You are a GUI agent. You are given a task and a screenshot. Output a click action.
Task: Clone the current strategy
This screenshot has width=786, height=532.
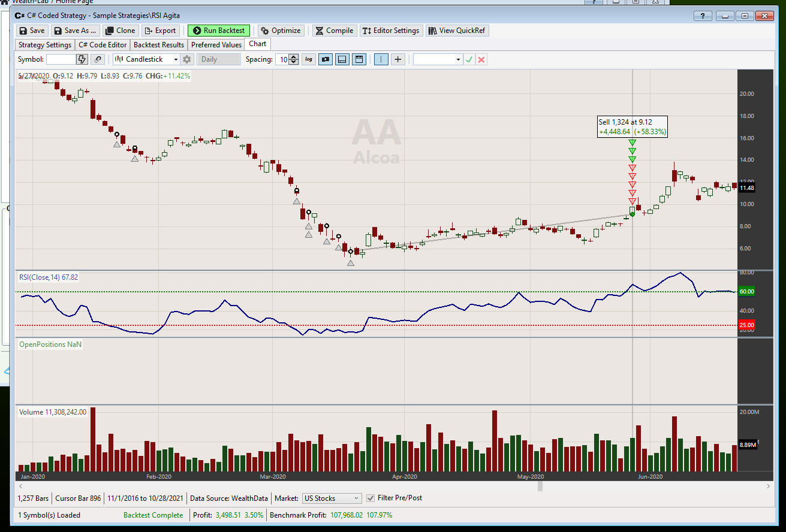pos(121,31)
